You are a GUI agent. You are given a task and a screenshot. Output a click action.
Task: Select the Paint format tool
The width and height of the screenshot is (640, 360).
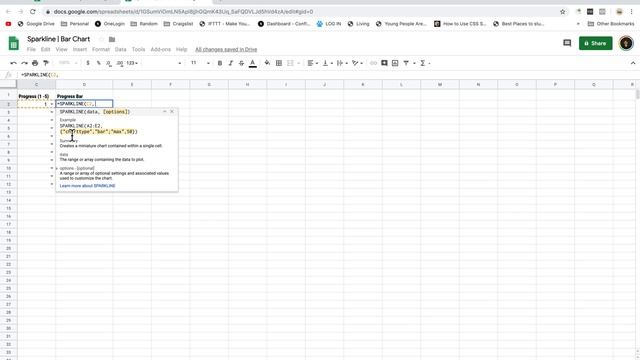[x=46, y=63]
